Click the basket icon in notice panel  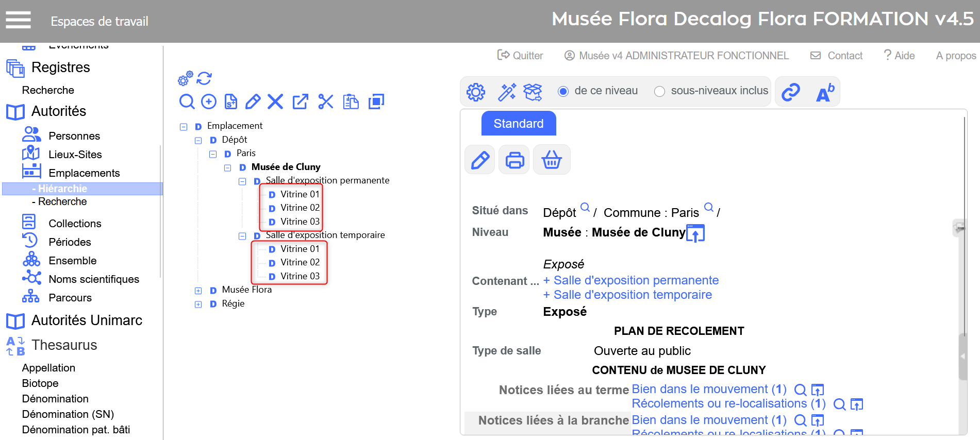[551, 160]
